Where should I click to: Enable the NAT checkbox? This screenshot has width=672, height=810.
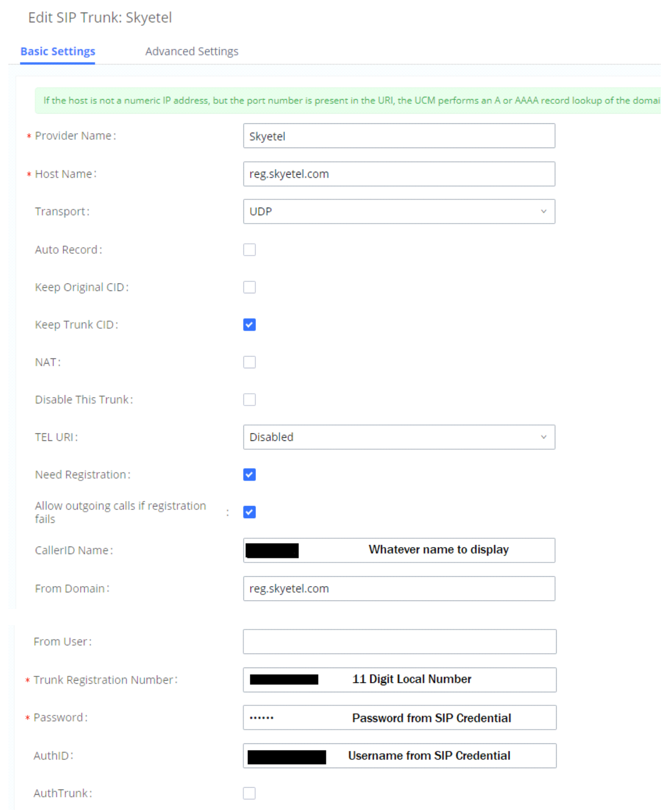tap(249, 362)
